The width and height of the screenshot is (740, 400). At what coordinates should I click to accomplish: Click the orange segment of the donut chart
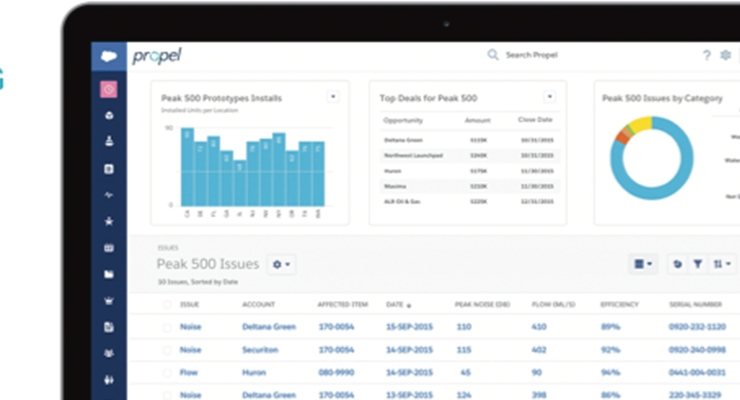click(623, 137)
